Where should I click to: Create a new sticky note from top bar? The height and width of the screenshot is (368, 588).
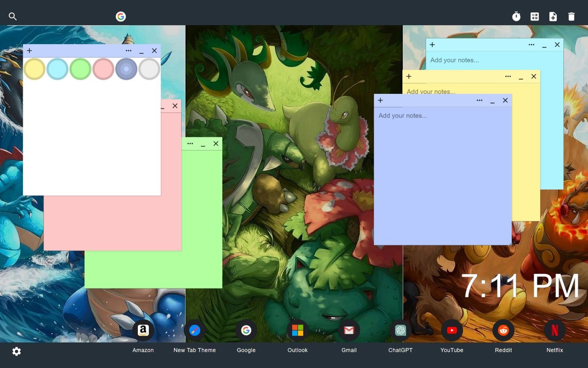[x=553, y=17]
